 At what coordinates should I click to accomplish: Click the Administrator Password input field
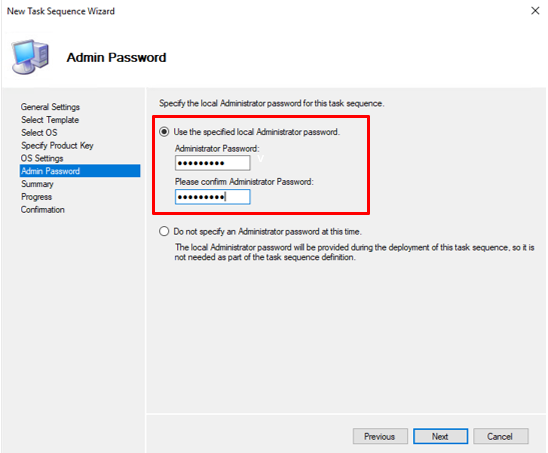point(212,163)
